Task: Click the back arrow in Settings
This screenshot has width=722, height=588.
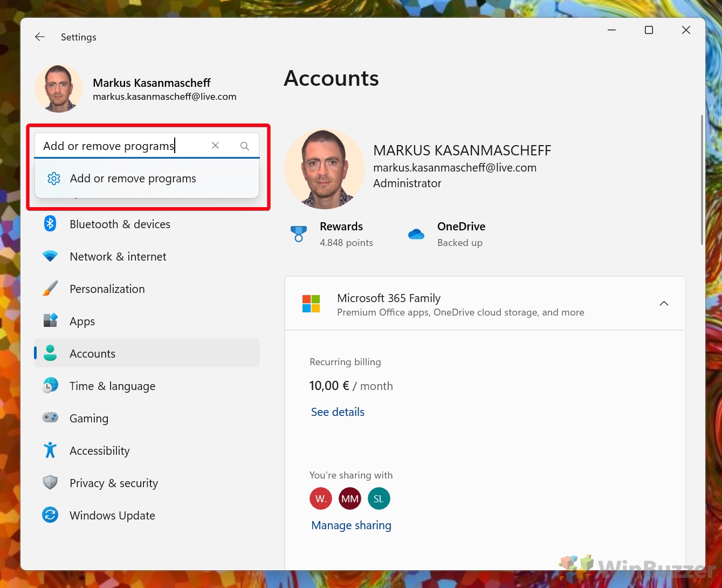Action: coord(40,37)
